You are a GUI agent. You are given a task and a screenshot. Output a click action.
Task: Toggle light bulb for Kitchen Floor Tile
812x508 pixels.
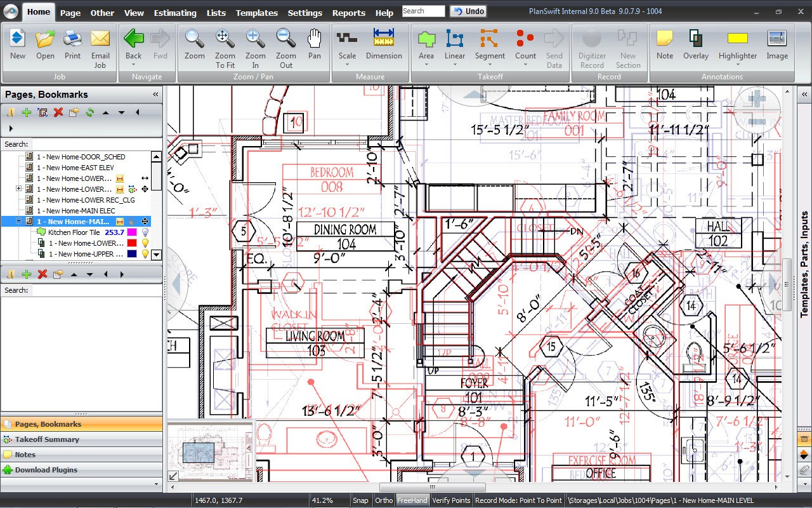click(x=145, y=232)
